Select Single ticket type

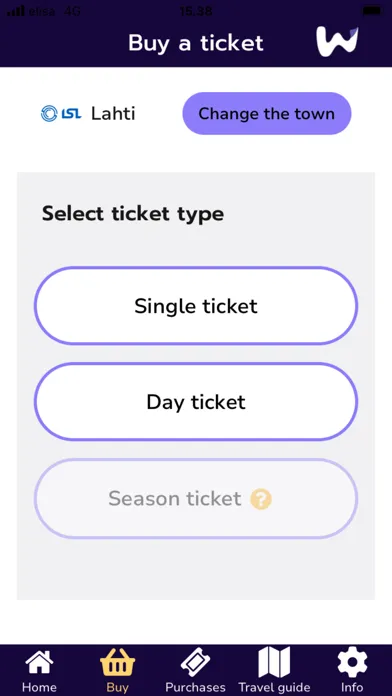click(196, 306)
